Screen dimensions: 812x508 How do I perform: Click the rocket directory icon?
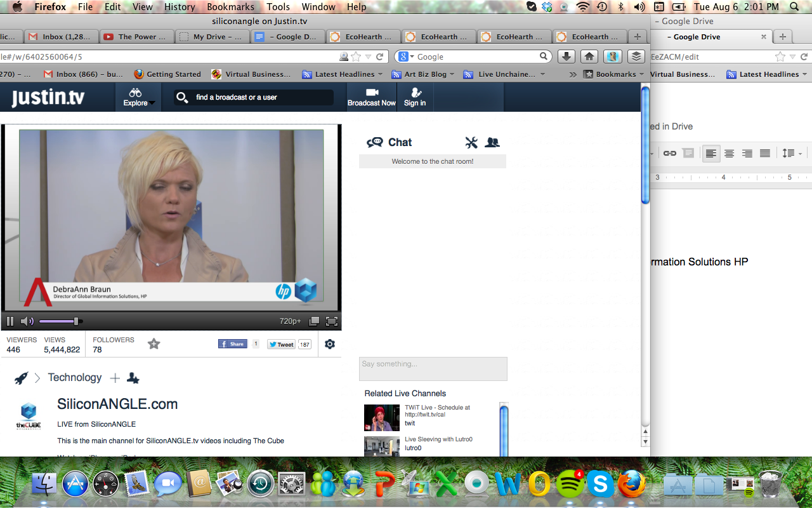coord(21,378)
